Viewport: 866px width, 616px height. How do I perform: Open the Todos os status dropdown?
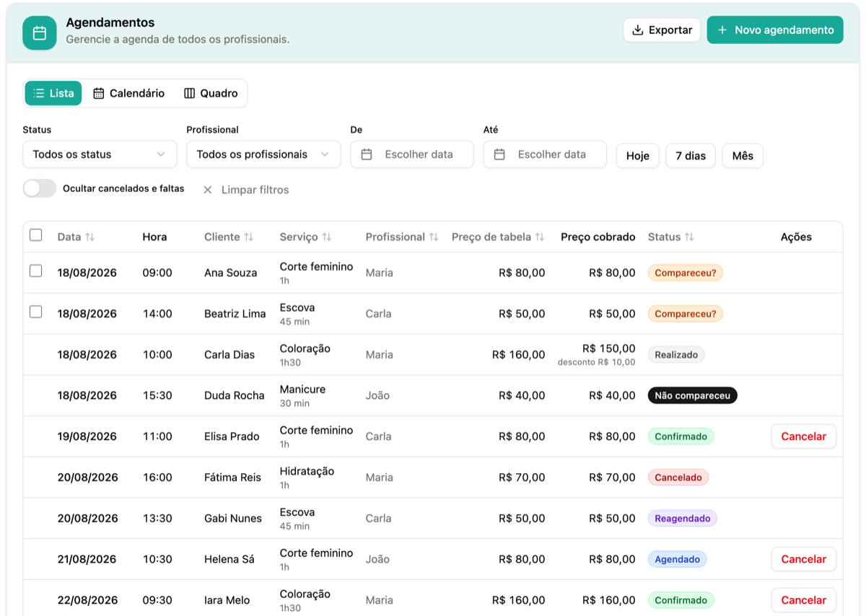[100, 154]
